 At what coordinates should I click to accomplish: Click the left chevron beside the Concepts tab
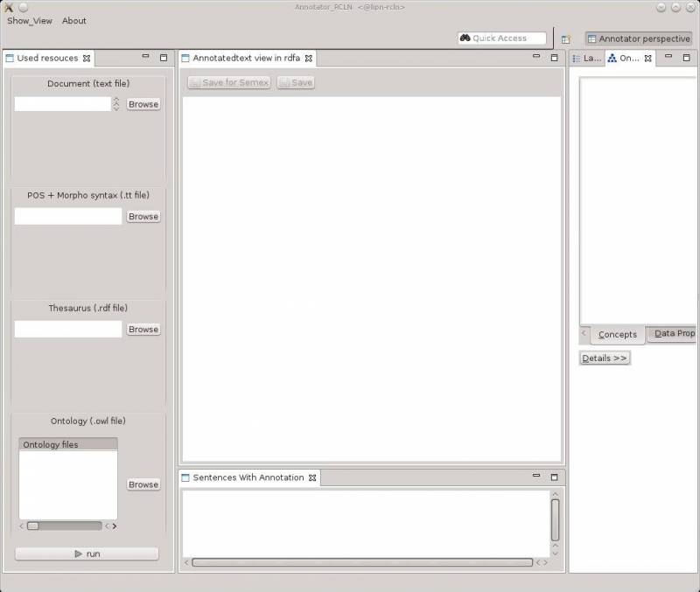click(x=584, y=334)
